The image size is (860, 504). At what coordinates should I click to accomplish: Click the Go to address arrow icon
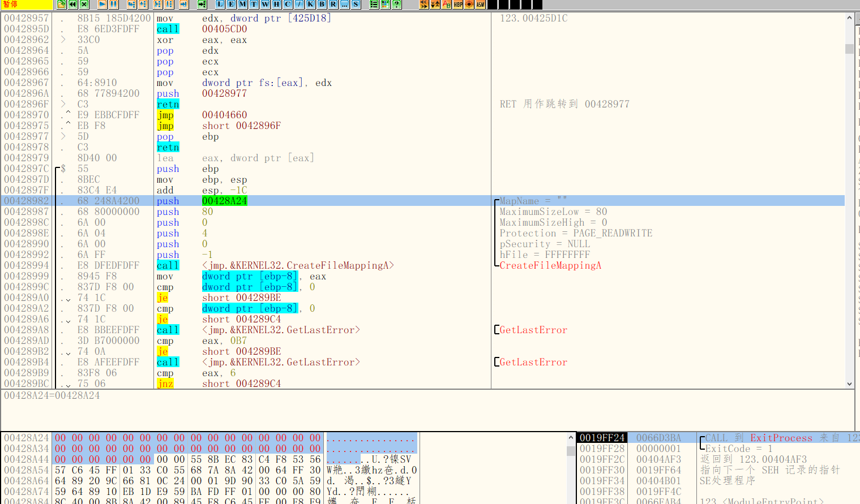coord(202,5)
